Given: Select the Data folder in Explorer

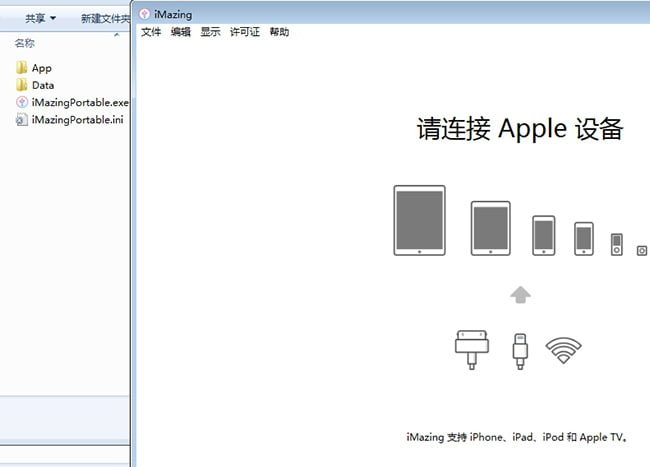Looking at the screenshot, I should click(x=35, y=85).
